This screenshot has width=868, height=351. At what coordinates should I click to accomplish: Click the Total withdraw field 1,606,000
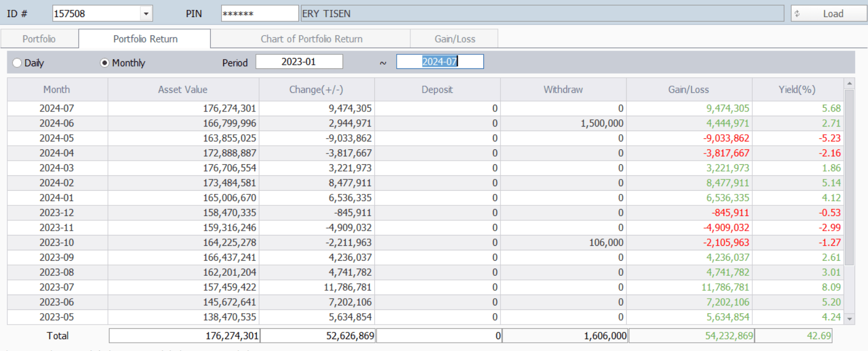coord(565,336)
